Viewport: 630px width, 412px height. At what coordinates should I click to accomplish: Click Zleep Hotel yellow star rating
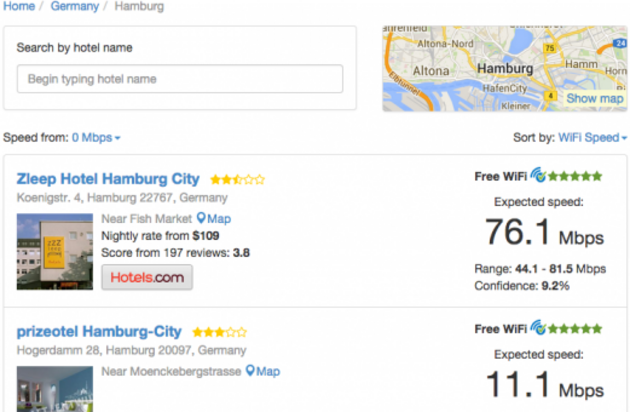point(237,180)
